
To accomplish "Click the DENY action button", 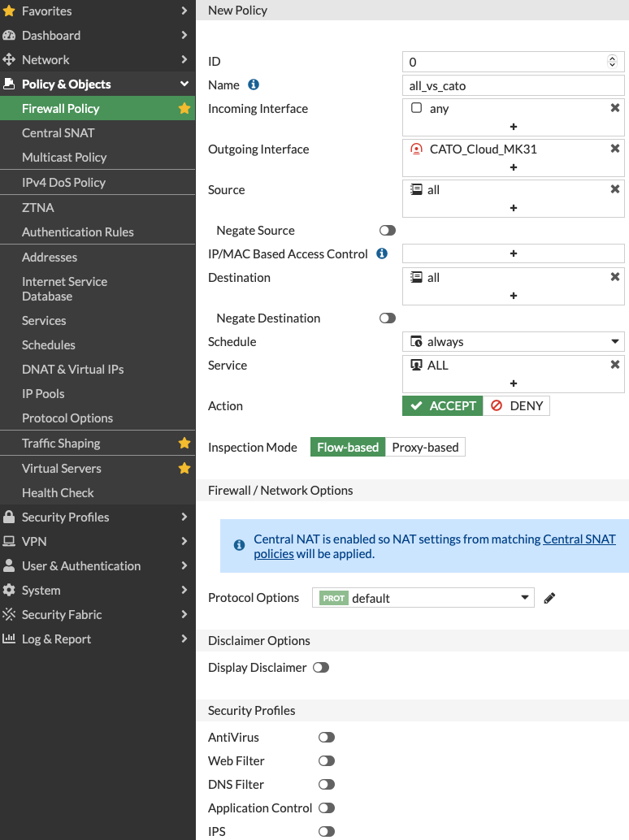I will [517, 405].
